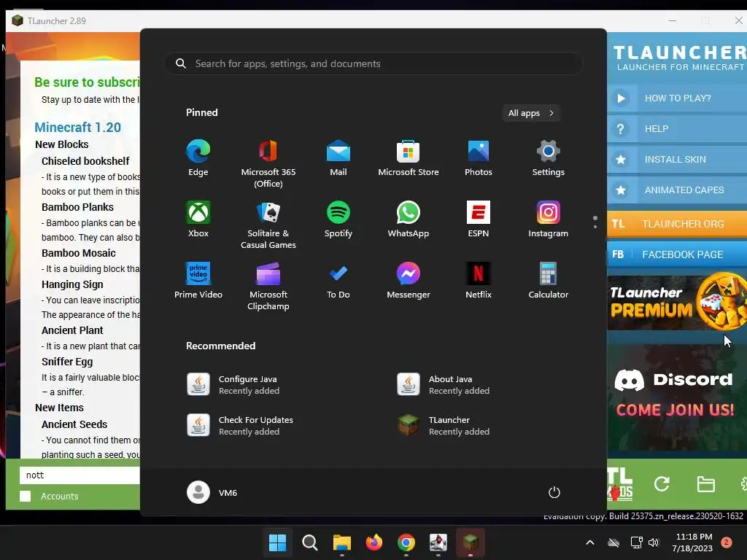Open the ESPN app
Viewport: 747px width, 560px height.
(479, 219)
